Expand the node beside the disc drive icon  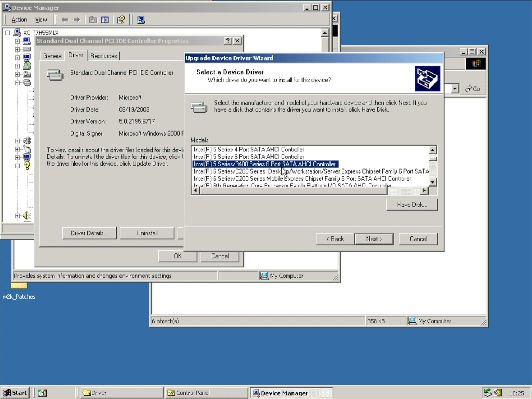(17, 66)
